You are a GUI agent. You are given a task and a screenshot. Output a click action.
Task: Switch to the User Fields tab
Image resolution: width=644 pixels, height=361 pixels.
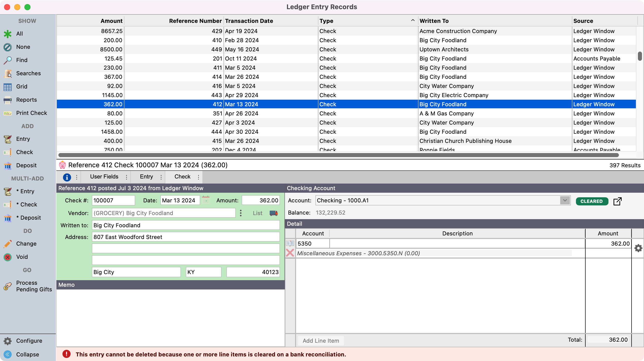coord(104,176)
